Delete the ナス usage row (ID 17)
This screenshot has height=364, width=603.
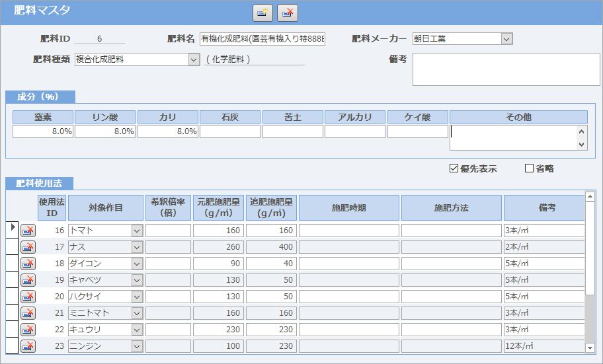point(28,247)
